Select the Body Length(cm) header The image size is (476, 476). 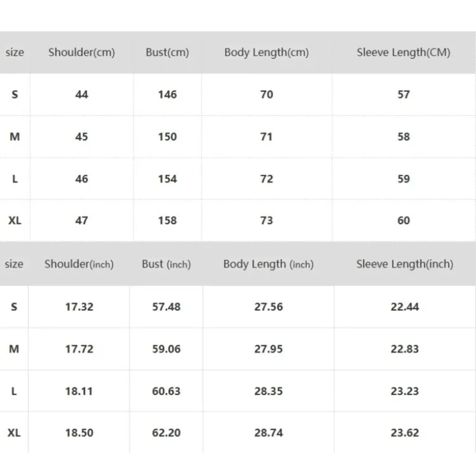267,52
